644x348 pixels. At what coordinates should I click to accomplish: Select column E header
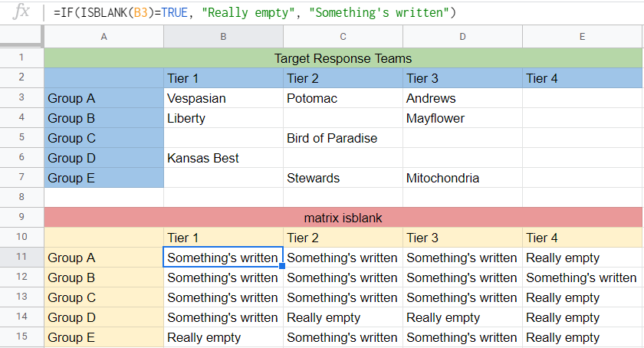pos(583,37)
